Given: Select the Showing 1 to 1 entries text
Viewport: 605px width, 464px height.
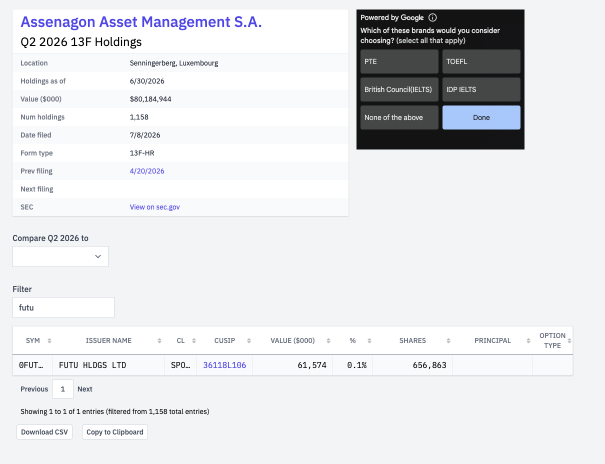Looking at the screenshot, I should (x=115, y=412).
